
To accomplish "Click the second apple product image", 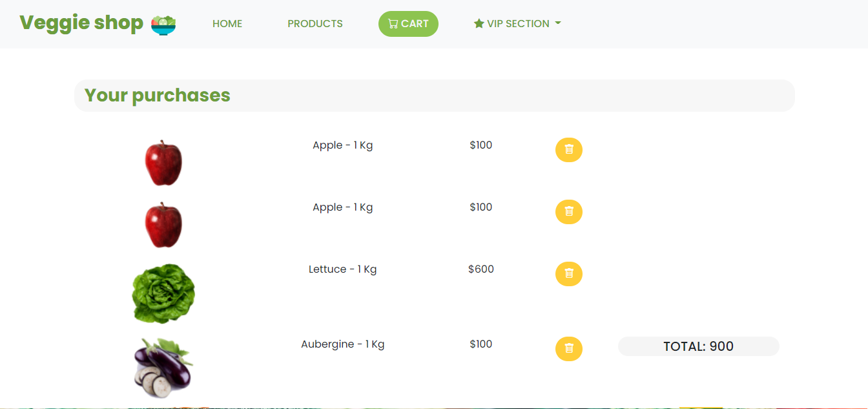I will click(163, 225).
